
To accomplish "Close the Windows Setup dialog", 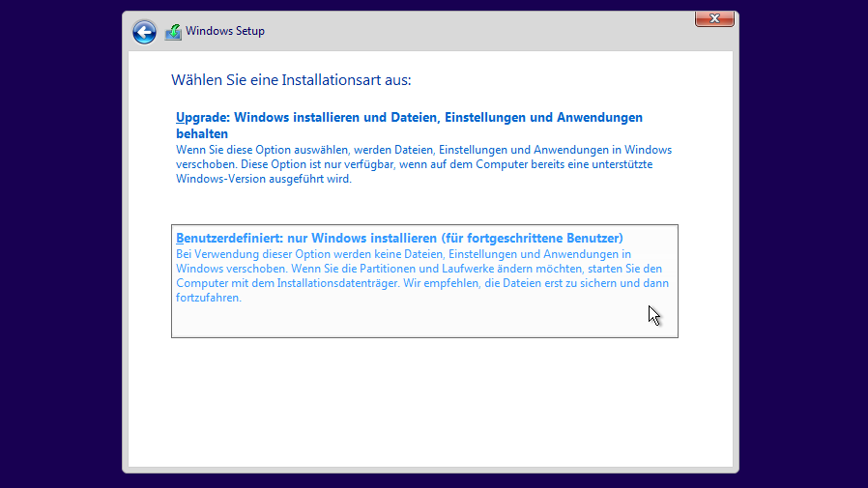I will (714, 18).
